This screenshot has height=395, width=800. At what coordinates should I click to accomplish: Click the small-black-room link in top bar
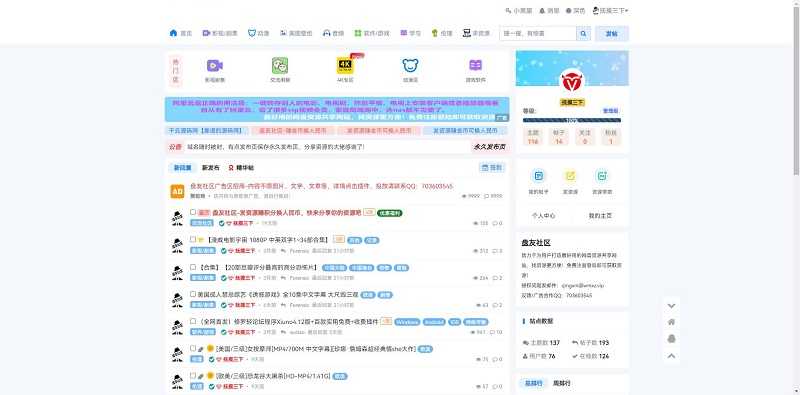pos(518,10)
